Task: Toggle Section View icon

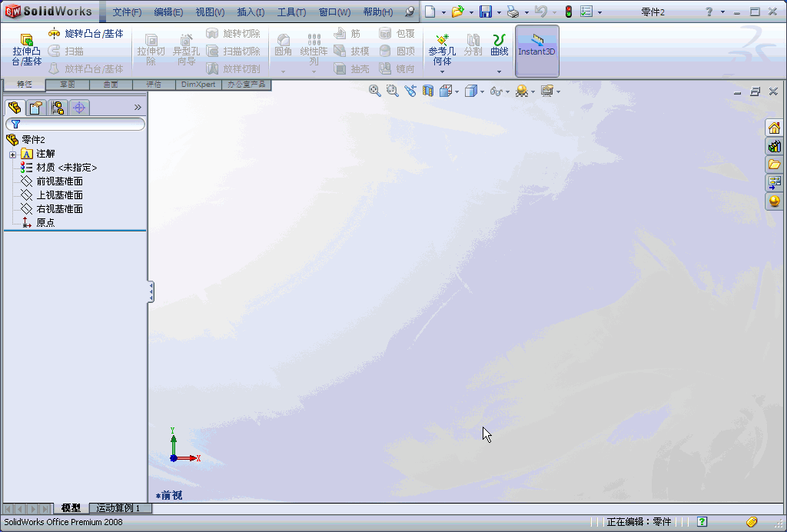Action: click(x=427, y=91)
